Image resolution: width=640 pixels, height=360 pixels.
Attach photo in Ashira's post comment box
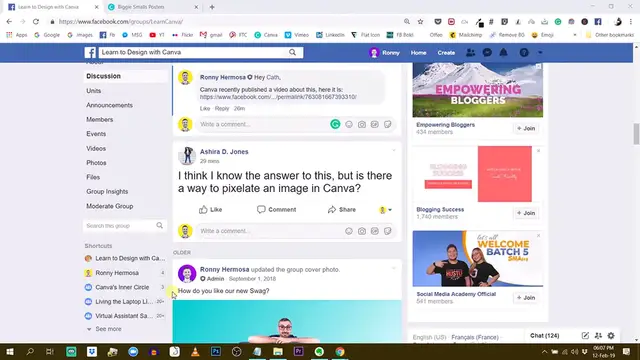pyautogui.click(x=362, y=231)
